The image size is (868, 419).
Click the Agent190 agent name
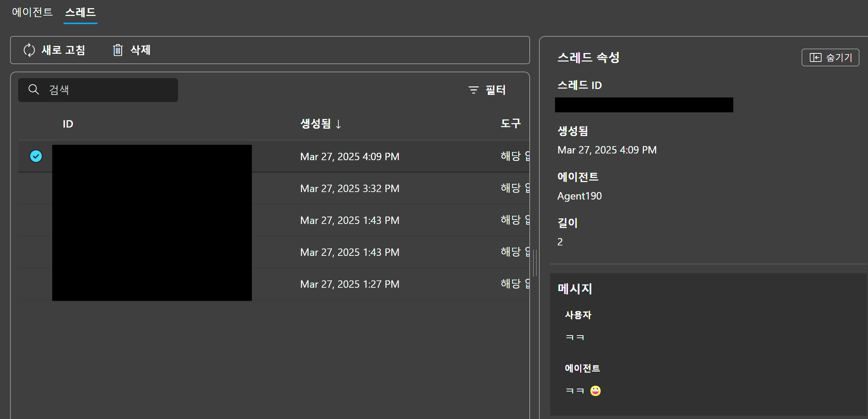[579, 196]
